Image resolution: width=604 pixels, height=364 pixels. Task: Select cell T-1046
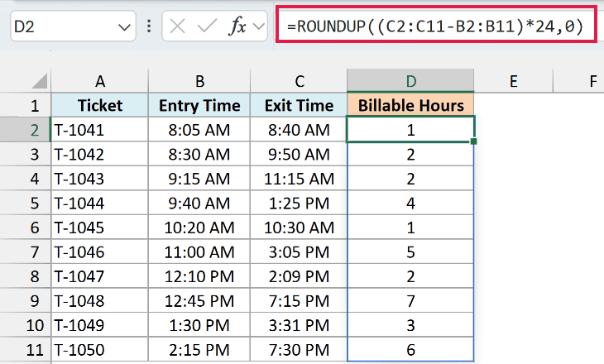(x=100, y=252)
